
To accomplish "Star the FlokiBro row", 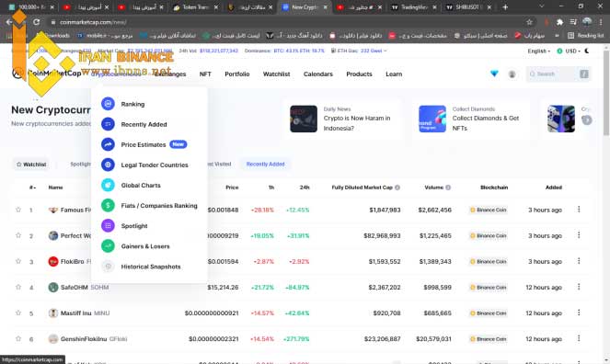I will 18,261.
